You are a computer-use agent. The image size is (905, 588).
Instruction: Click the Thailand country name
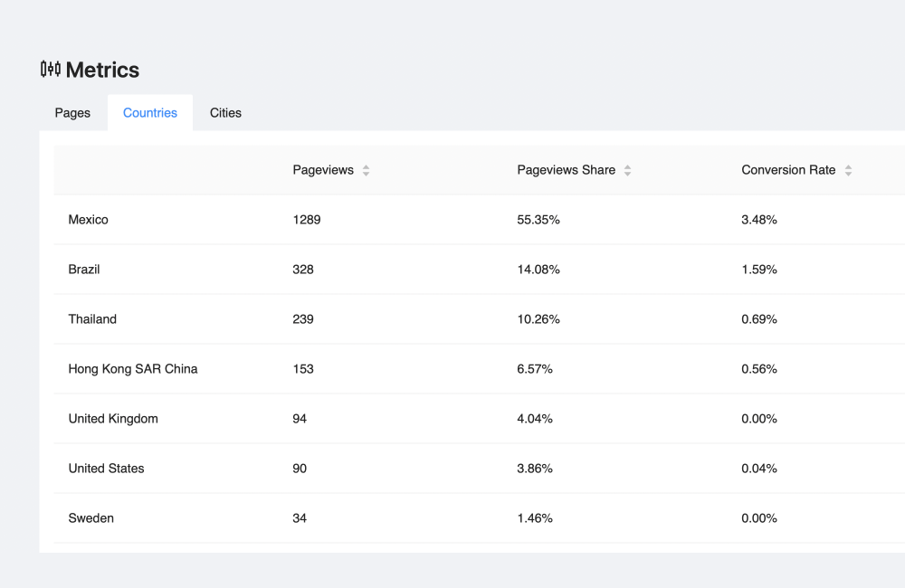pyautogui.click(x=92, y=319)
